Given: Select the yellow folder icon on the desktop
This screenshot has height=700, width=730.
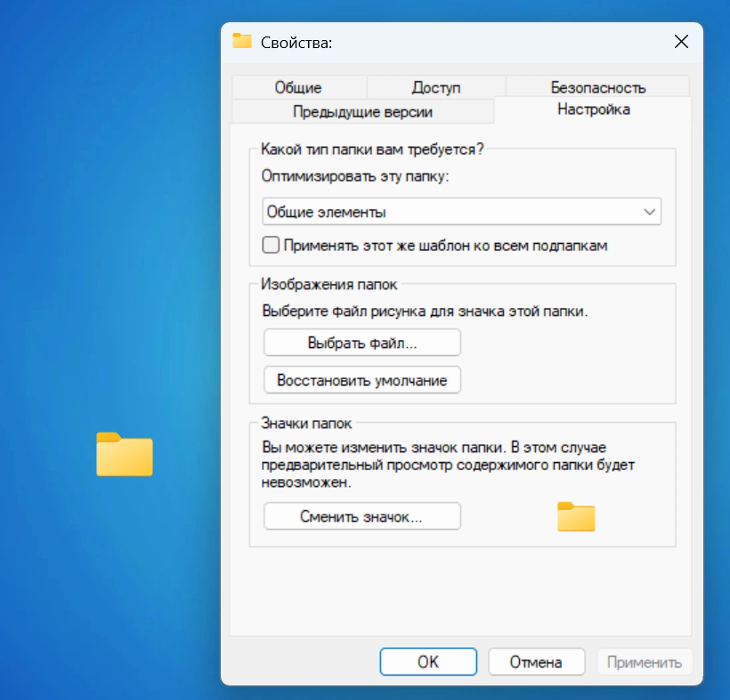Looking at the screenshot, I should tap(124, 454).
